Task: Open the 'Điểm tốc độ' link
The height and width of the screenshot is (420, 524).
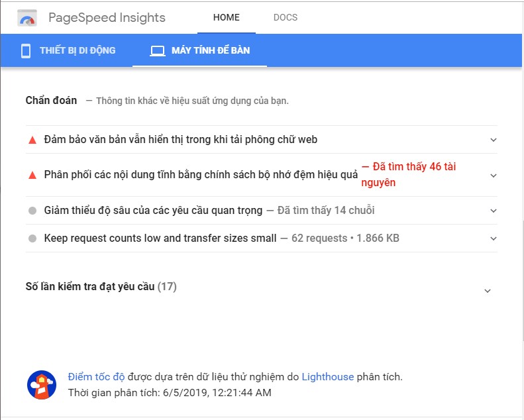Action: (x=96, y=376)
